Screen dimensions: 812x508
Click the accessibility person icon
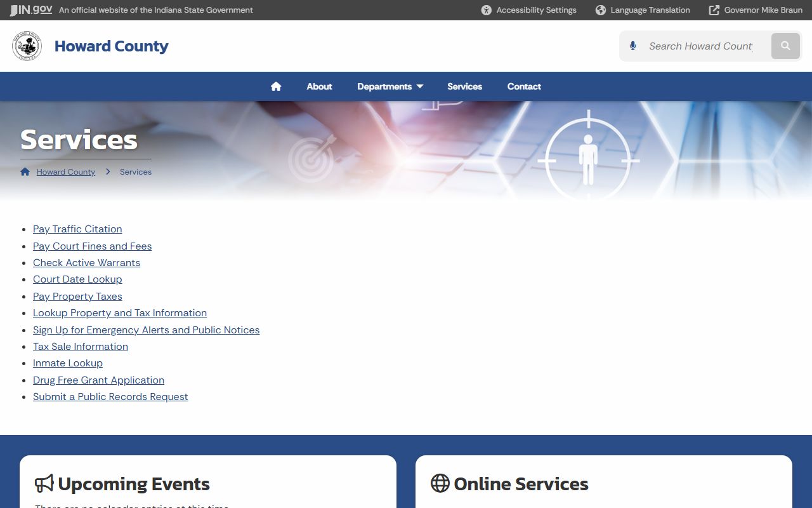tap(487, 10)
